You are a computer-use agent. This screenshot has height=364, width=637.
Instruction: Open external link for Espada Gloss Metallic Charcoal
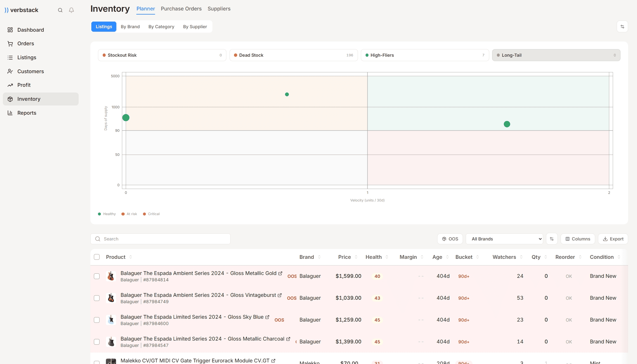[288, 339]
